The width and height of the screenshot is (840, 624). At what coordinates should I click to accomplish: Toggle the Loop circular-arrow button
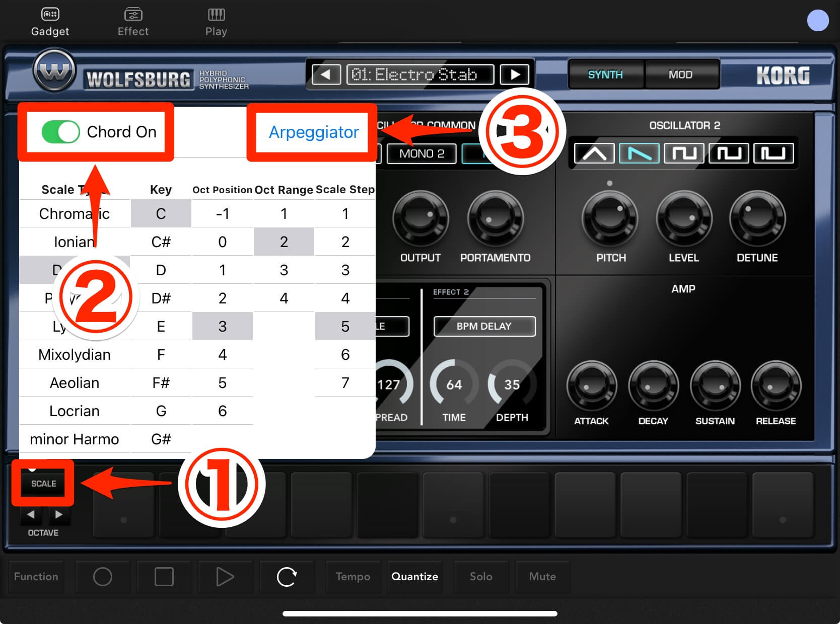[287, 576]
